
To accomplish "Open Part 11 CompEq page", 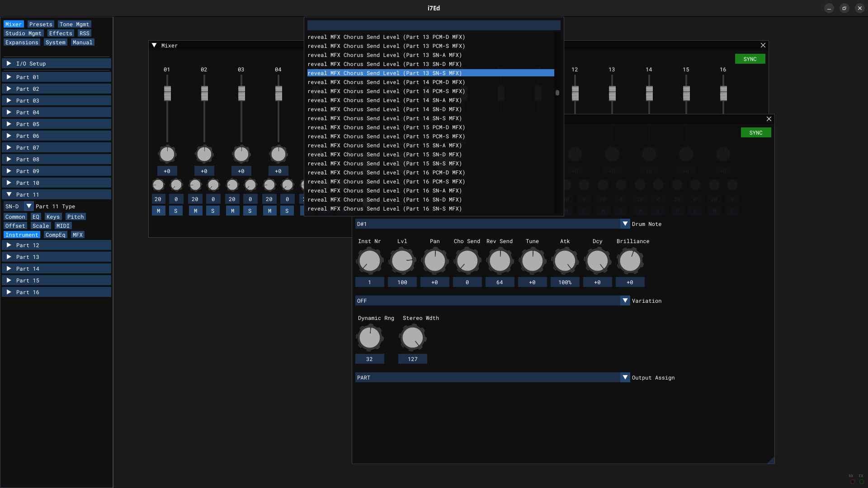I will point(55,235).
